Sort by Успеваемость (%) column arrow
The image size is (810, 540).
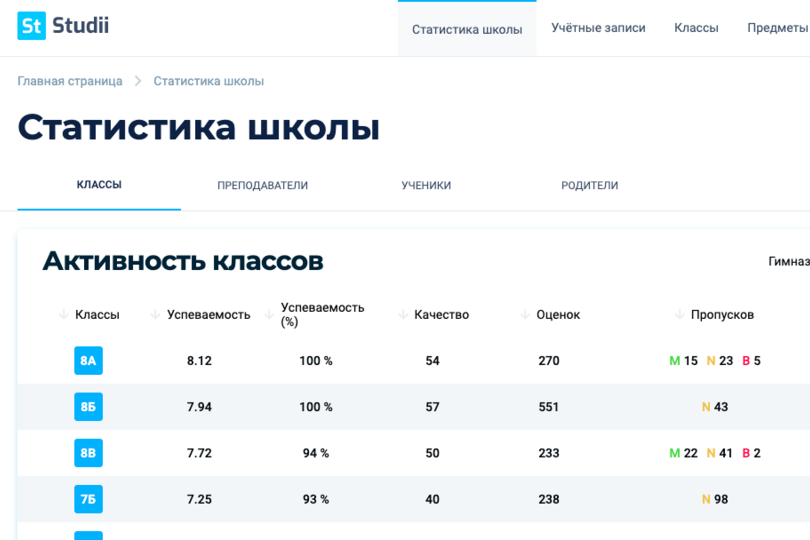pyautogui.click(x=269, y=314)
